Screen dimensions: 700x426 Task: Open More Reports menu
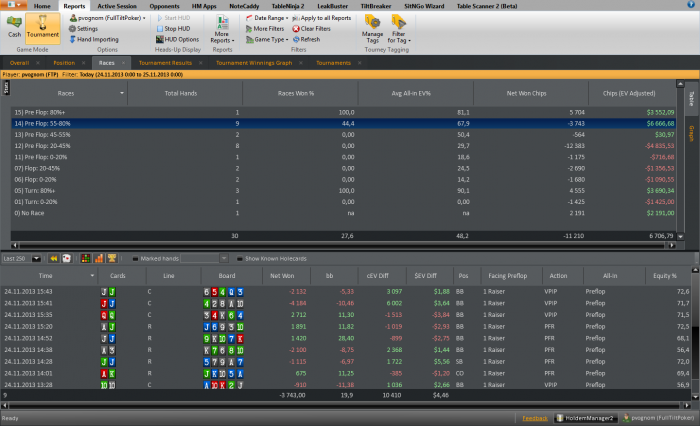[222, 29]
